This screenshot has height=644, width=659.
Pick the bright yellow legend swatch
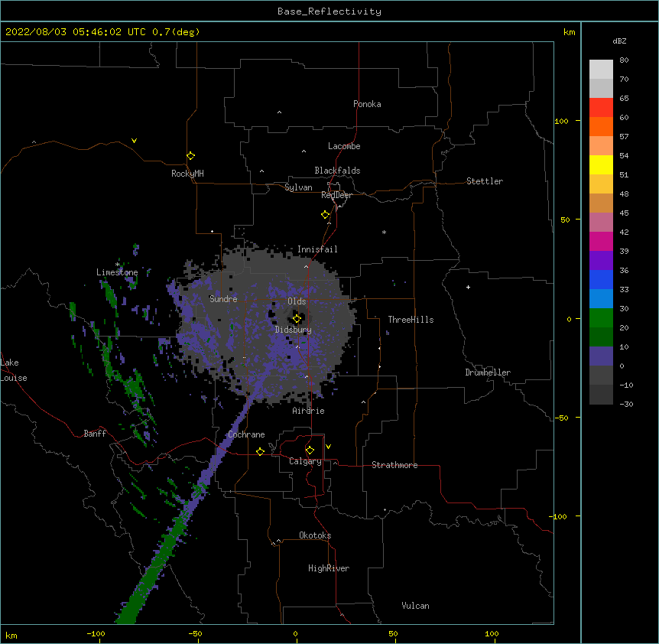[x=601, y=164]
